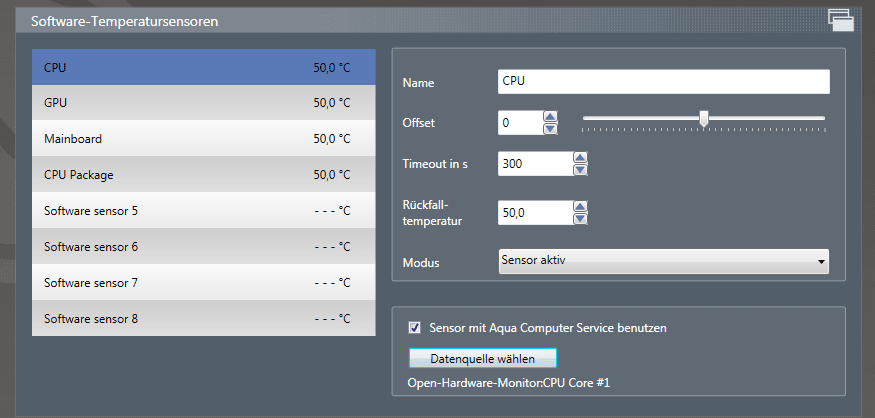Image resolution: width=875 pixels, height=418 pixels.
Task: Select Software sensor 5 in list
Action: (204, 210)
